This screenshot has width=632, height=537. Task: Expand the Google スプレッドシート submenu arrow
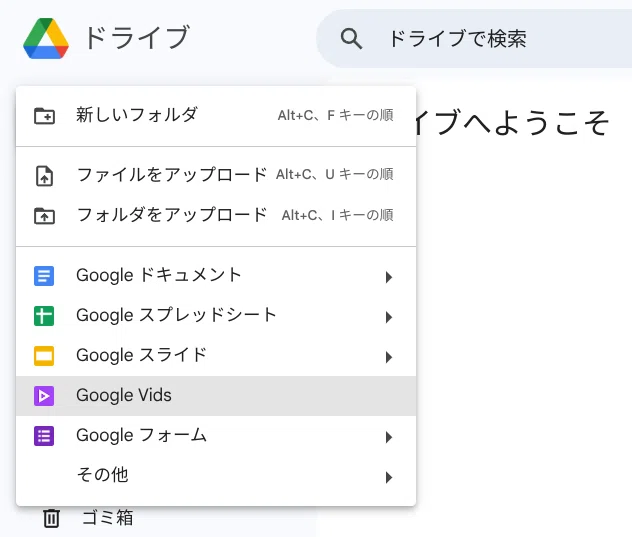click(389, 317)
